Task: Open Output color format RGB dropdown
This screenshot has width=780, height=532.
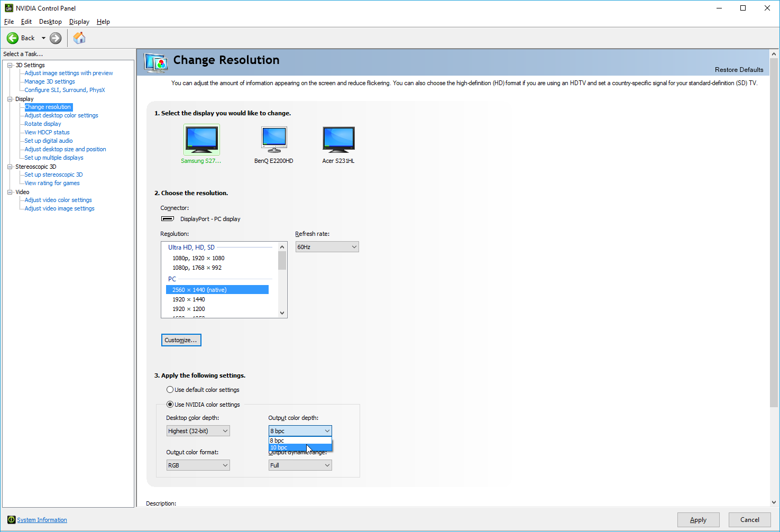Action: coord(198,465)
